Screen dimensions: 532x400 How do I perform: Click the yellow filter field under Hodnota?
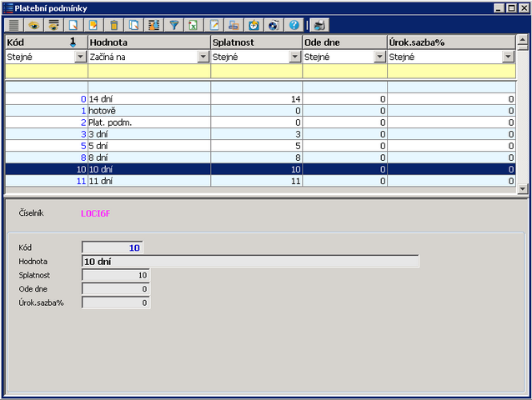(x=148, y=72)
